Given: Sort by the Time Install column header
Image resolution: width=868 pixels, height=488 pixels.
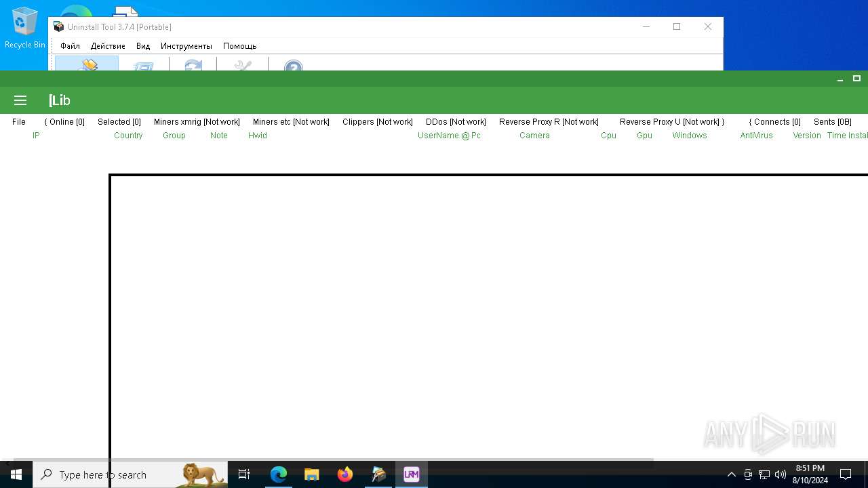Looking at the screenshot, I should (848, 136).
